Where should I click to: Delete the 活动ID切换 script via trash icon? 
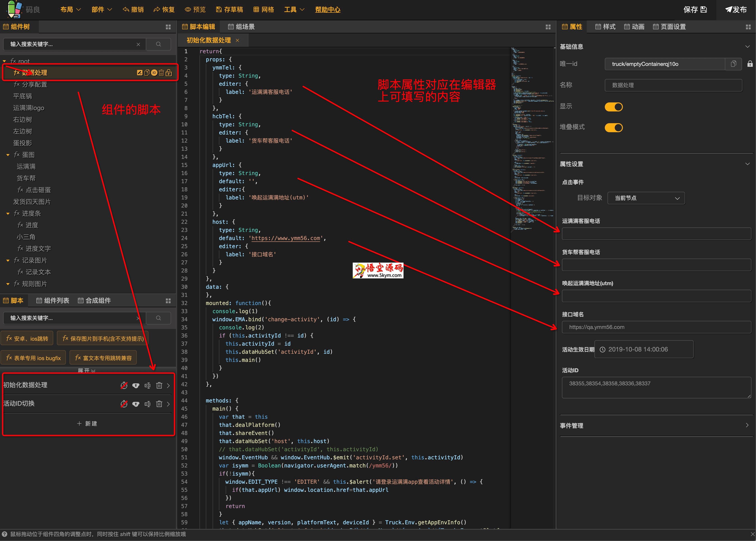159,404
